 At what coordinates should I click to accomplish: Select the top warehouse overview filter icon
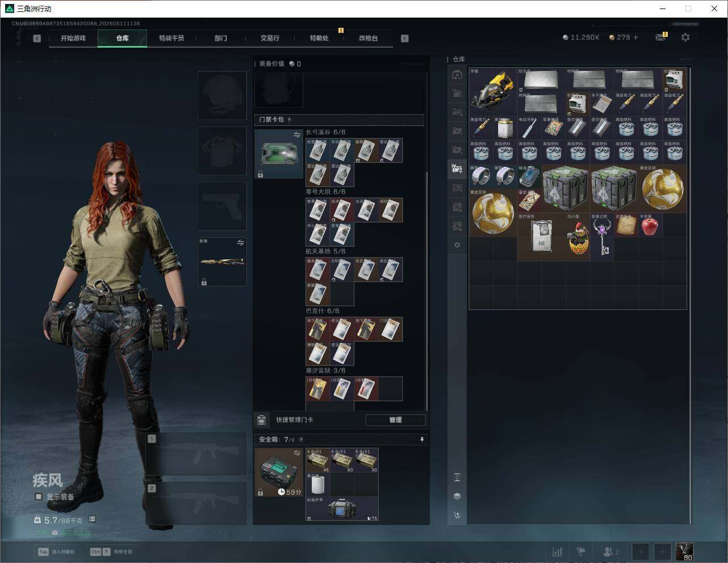tap(457, 75)
